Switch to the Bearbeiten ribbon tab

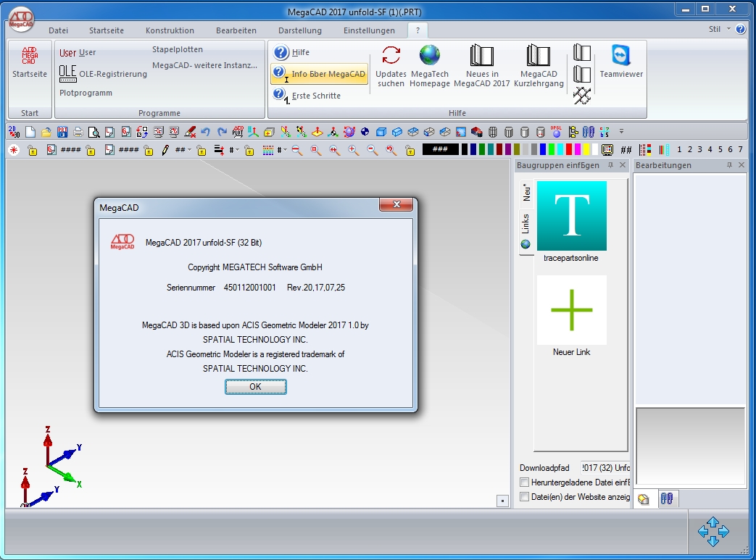pyautogui.click(x=236, y=30)
